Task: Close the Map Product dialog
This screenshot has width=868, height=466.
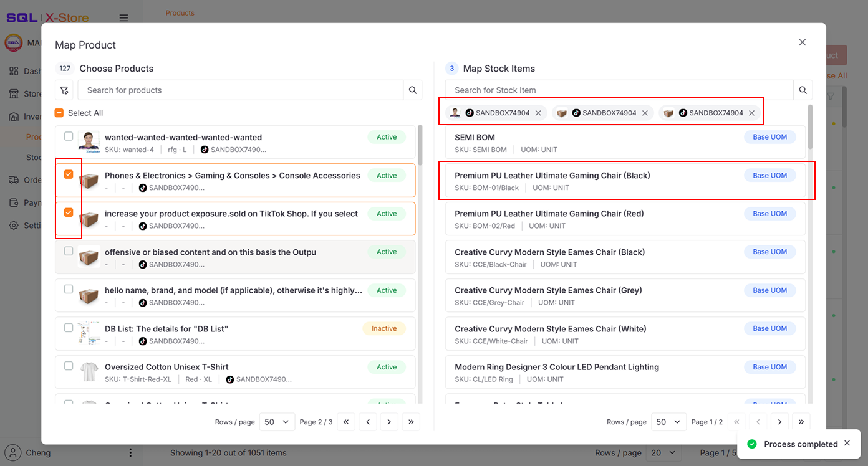Action: (802, 42)
